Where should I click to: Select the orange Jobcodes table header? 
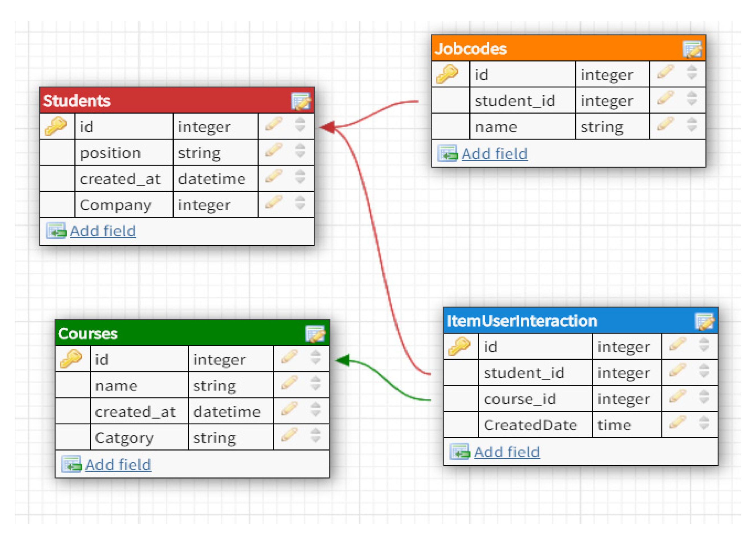pos(543,49)
